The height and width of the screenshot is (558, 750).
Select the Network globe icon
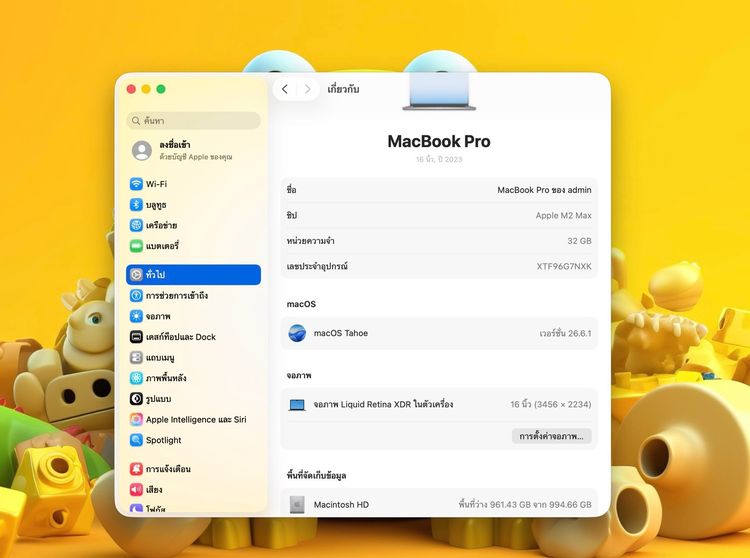136,225
